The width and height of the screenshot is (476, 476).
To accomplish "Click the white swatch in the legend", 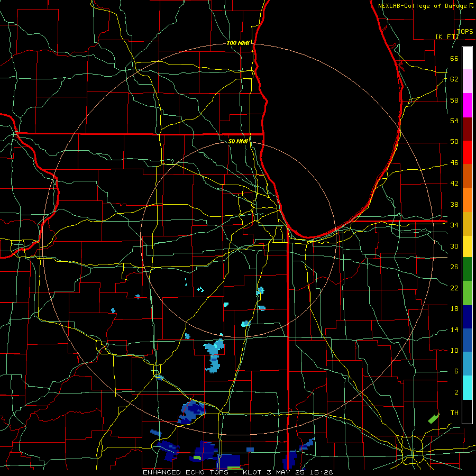I will pyautogui.click(x=467, y=58).
